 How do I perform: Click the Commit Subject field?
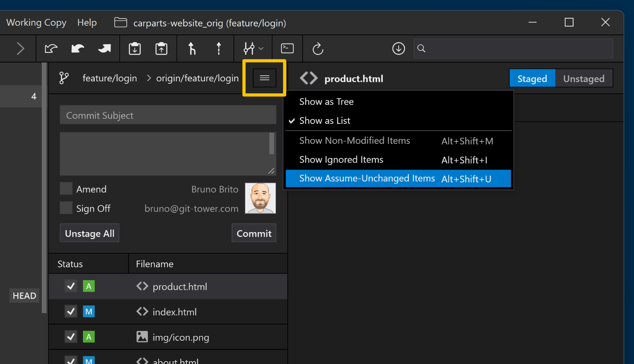(168, 115)
